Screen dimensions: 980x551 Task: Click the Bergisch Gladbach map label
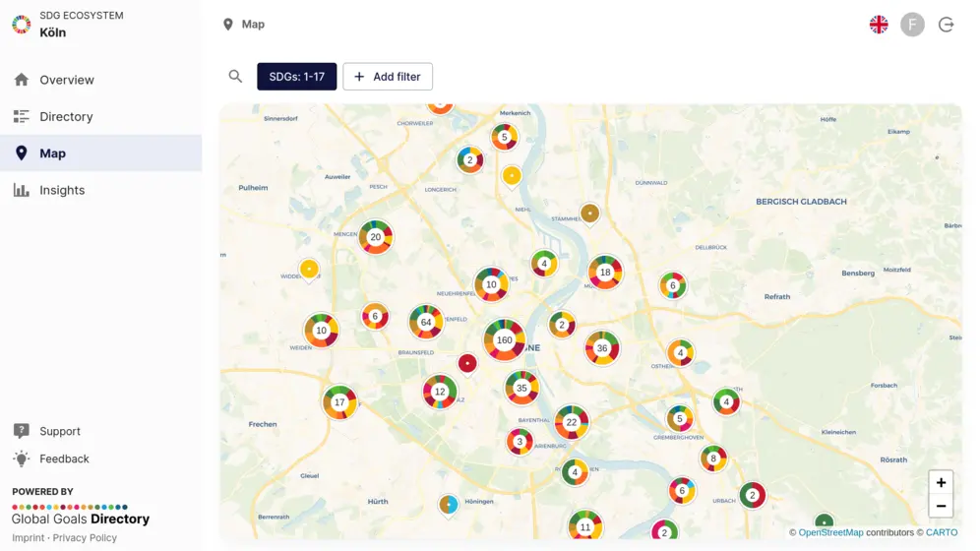pyautogui.click(x=801, y=201)
